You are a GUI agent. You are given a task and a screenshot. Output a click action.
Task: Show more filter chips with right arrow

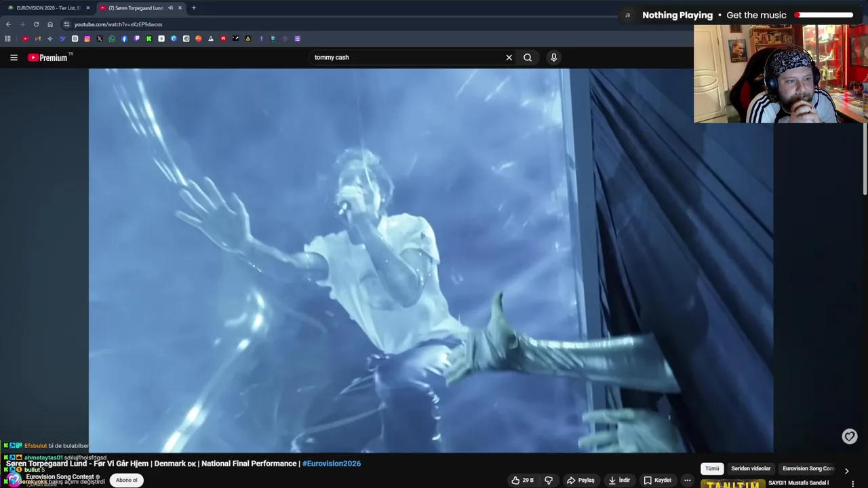pyautogui.click(x=846, y=470)
